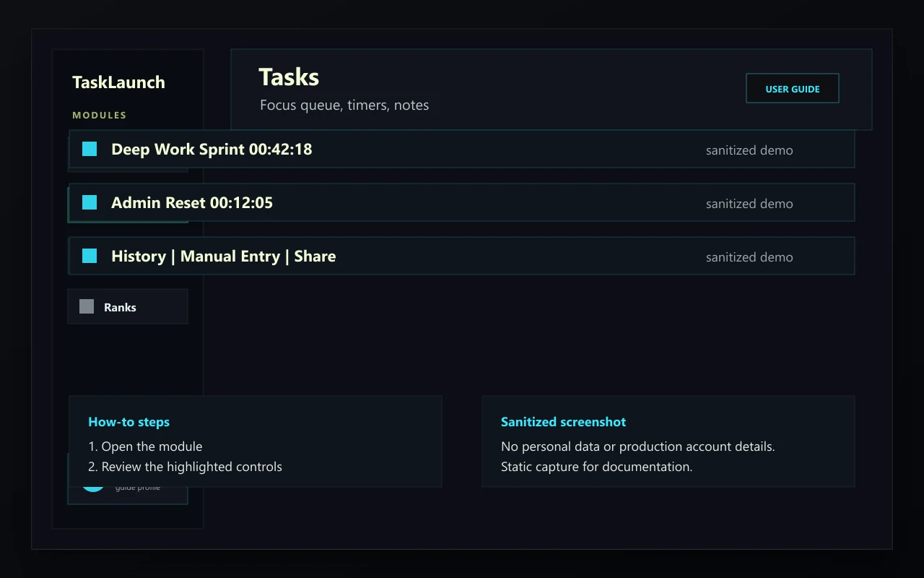This screenshot has width=924, height=578.
Task: Click the cyan square beside History
Action: pos(90,256)
